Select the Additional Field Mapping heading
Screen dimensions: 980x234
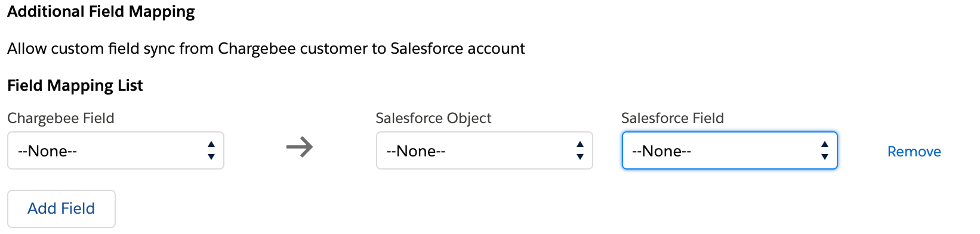click(101, 12)
